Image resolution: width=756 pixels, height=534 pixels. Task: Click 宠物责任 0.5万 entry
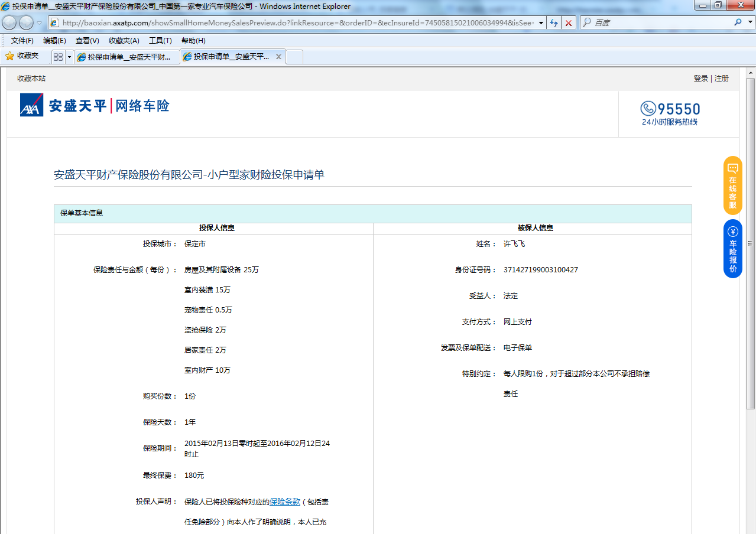tap(209, 310)
